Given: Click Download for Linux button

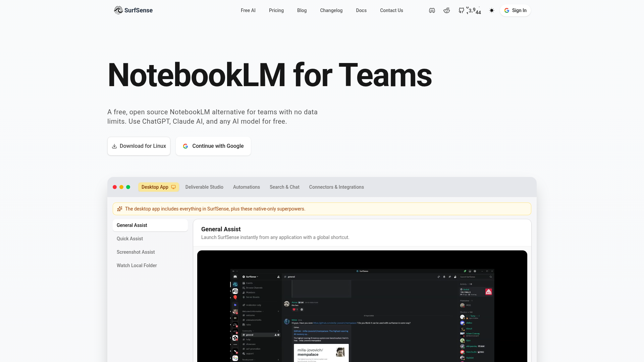Looking at the screenshot, I should coord(139,146).
